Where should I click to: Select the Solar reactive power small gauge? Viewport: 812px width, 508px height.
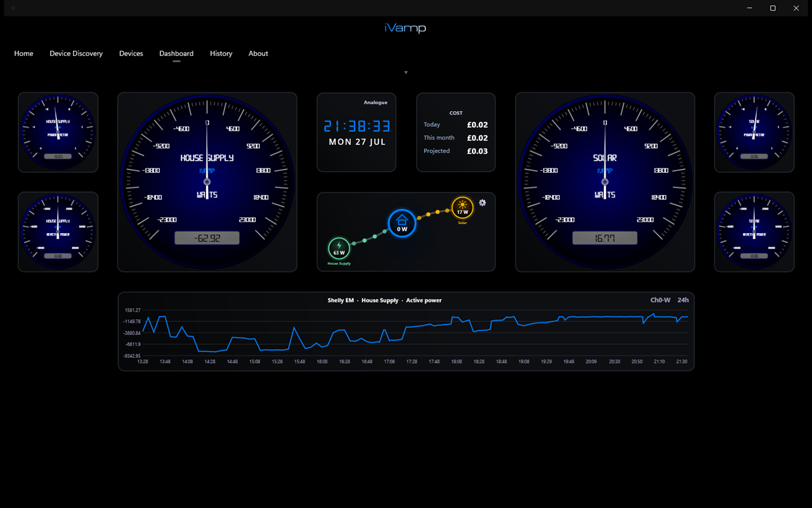pos(754,232)
